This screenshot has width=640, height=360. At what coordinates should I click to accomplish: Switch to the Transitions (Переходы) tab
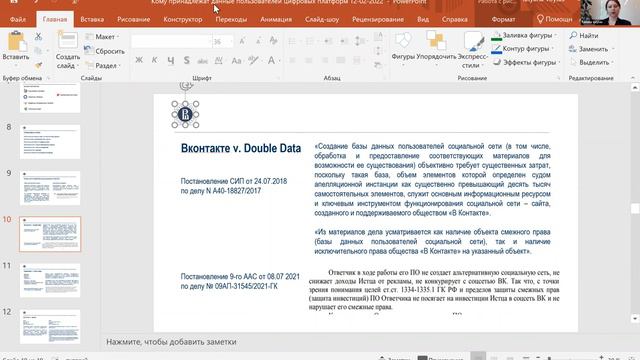[x=231, y=19]
